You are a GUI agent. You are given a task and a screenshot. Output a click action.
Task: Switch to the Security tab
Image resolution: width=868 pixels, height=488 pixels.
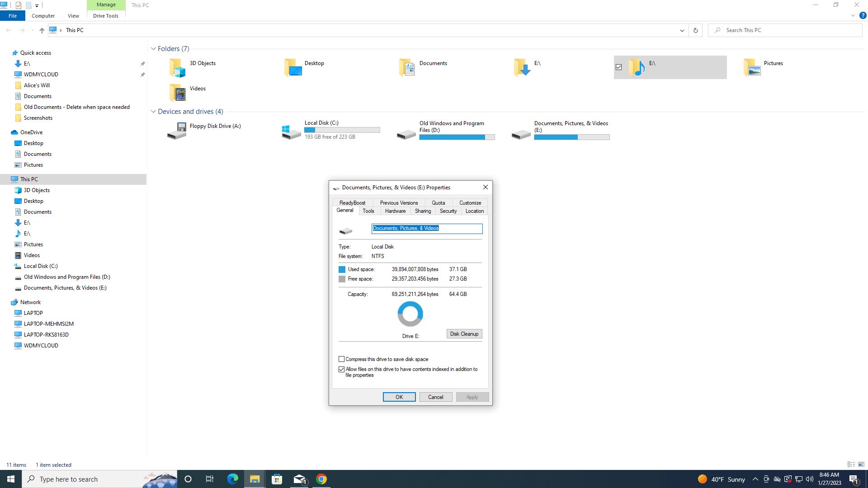pyautogui.click(x=448, y=211)
